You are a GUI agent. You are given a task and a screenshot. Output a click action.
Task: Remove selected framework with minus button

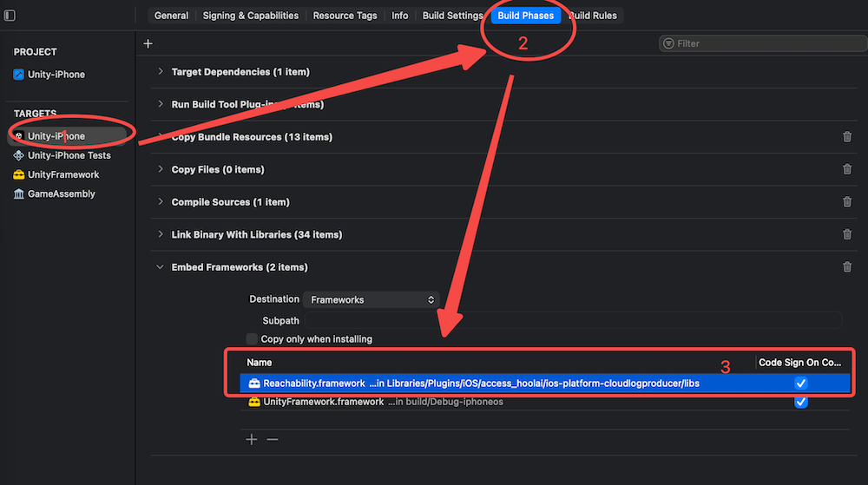pyautogui.click(x=273, y=440)
